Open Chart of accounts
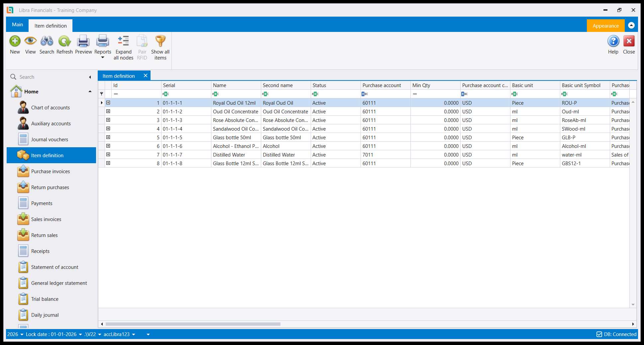The height and width of the screenshot is (345, 644). pyautogui.click(x=51, y=108)
